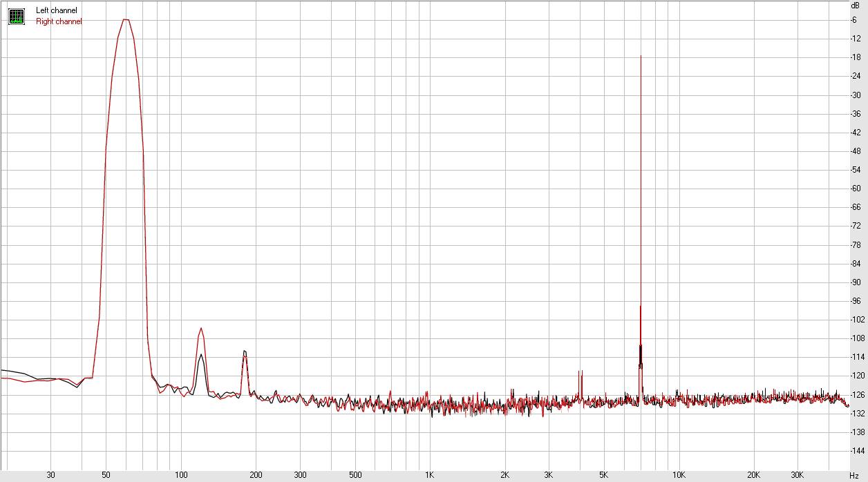Click the spectrum graph icon beside the legend
This screenshot has height=482, width=868.
click(x=17, y=17)
